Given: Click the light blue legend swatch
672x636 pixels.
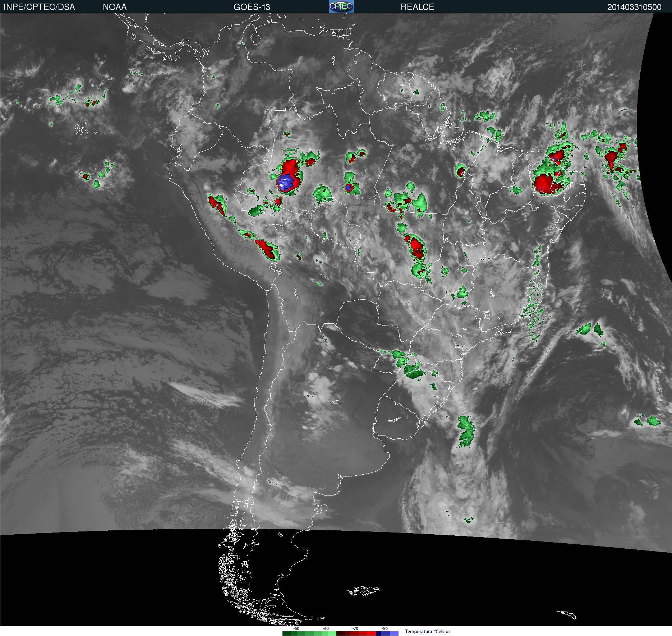Looking at the screenshot, I should tap(394, 633).
